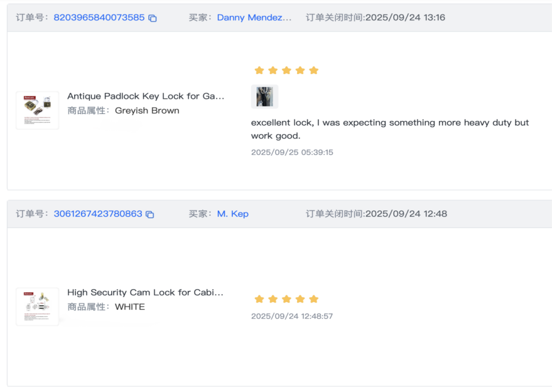Click the Antique Padlock Key Lock title
Viewport: 552px width, 392px height.
[x=145, y=96]
